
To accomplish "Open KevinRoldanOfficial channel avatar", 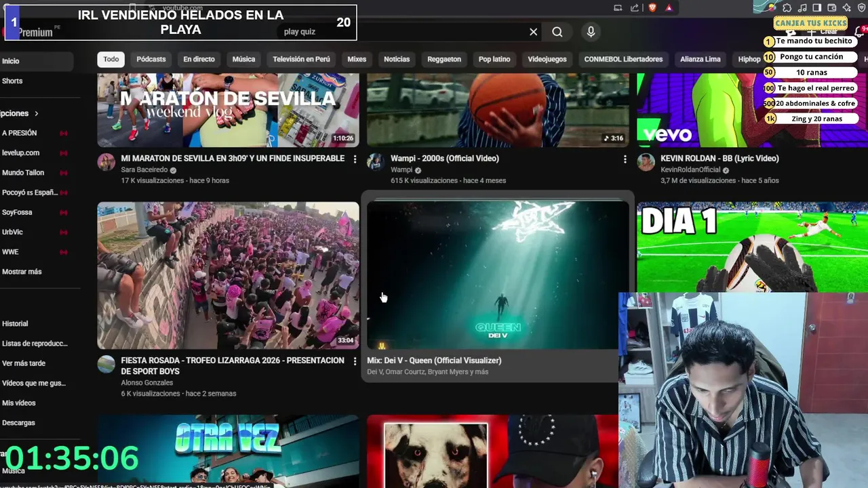I will [646, 162].
